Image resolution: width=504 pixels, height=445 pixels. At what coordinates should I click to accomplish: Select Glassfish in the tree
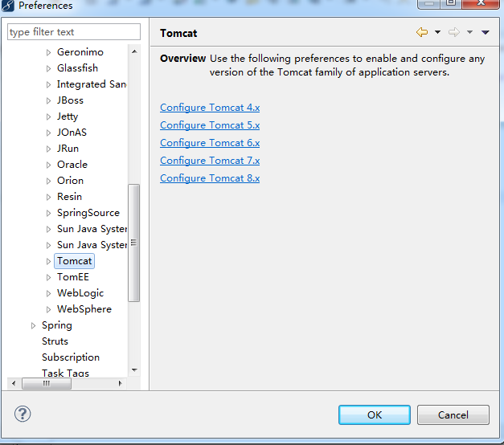point(77,68)
